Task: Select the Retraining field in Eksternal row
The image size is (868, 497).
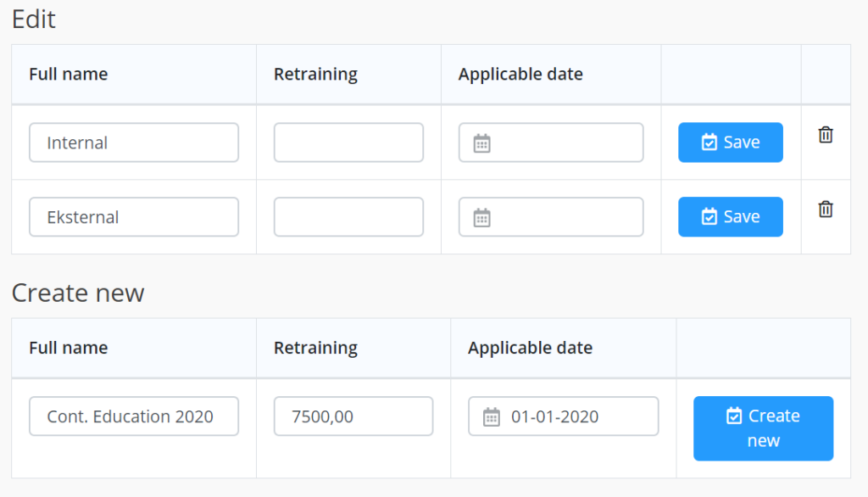Action: pyautogui.click(x=348, y=216)
